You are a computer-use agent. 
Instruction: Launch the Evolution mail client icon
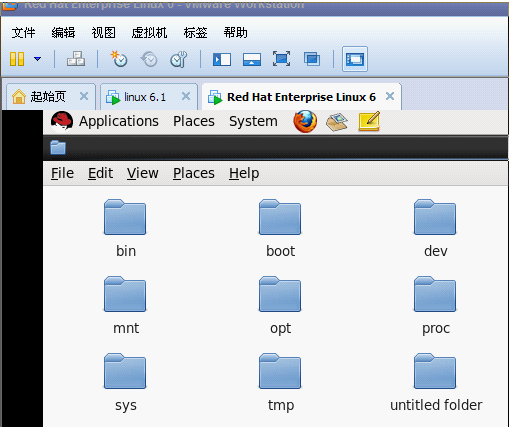coord(337,122)
